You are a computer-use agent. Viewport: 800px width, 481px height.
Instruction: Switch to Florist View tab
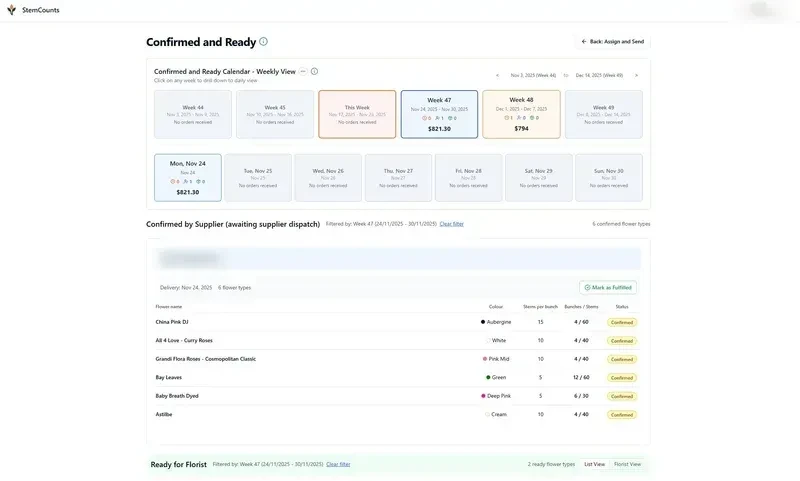627,464
